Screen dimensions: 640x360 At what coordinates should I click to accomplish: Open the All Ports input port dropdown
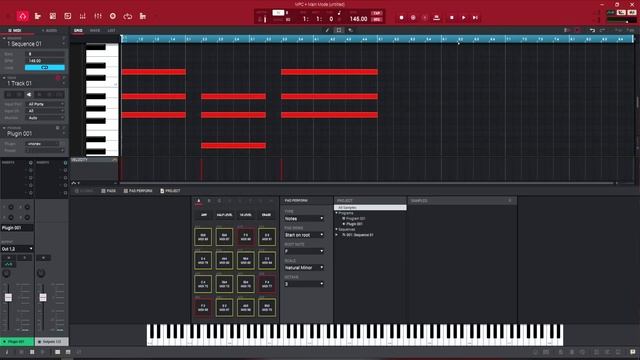tap(45, 104)
